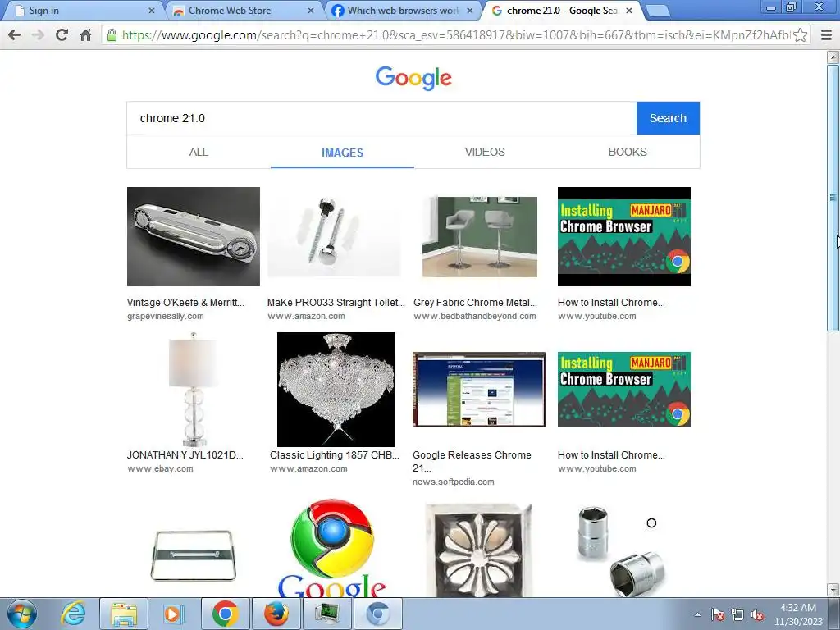Click JONATHAN Y JYL1021D... title
Image resolution: width=840 pixels, height=630 pixels.
click(x=185, y=455)
